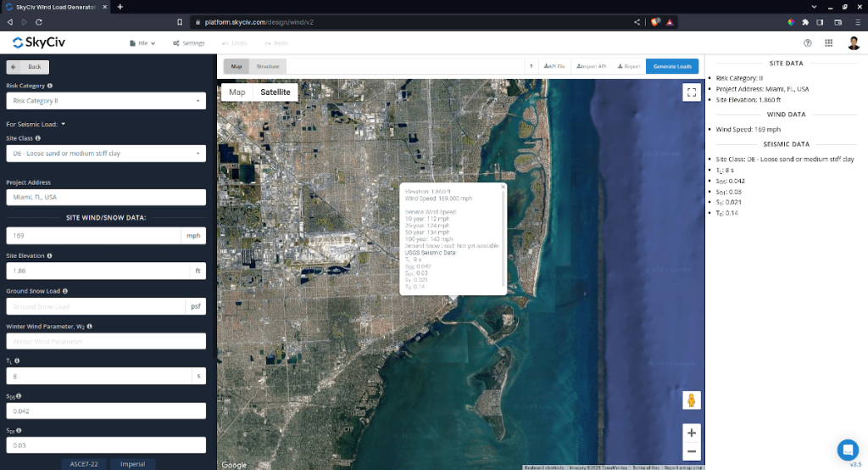Click the Generate Loads button
Viewport: 868px width, 470px height.
pos(672,66)
